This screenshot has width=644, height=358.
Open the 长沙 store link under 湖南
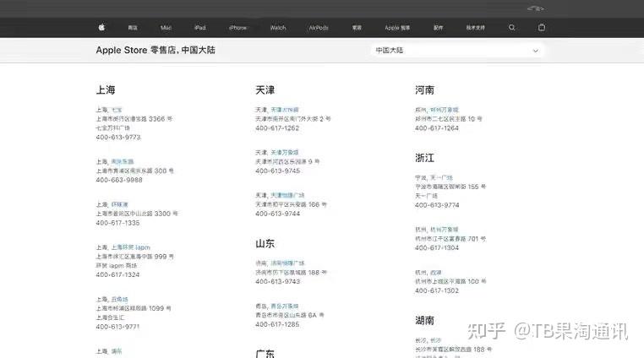(x=436, y=340)
